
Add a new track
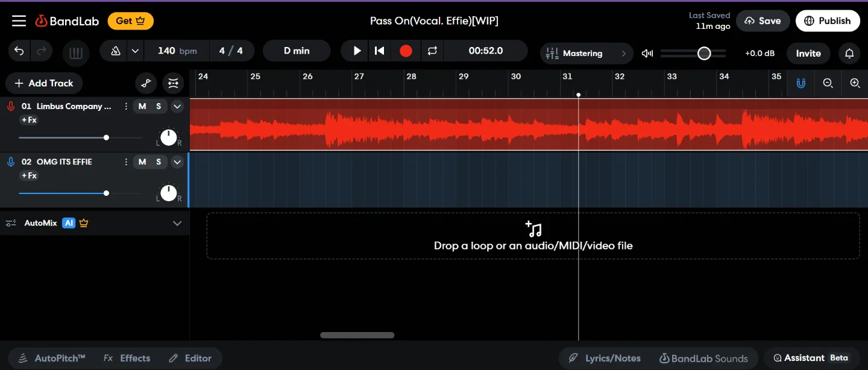(x=44, y=83)
